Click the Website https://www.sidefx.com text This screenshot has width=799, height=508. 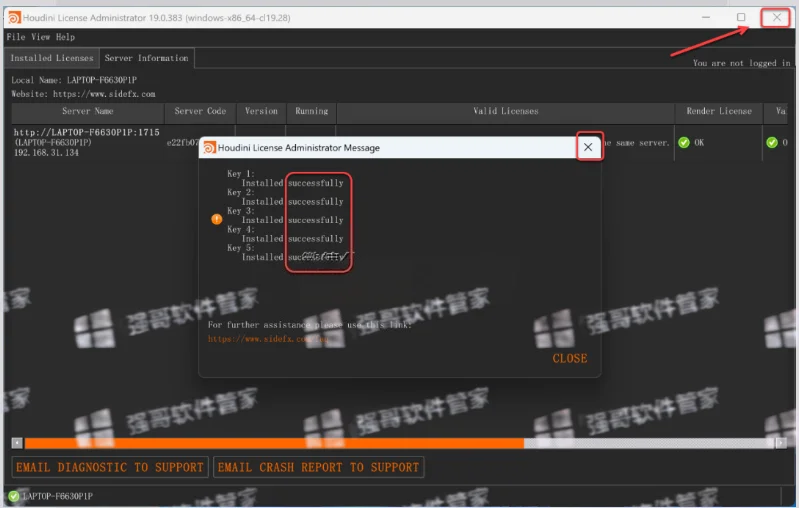84,94
